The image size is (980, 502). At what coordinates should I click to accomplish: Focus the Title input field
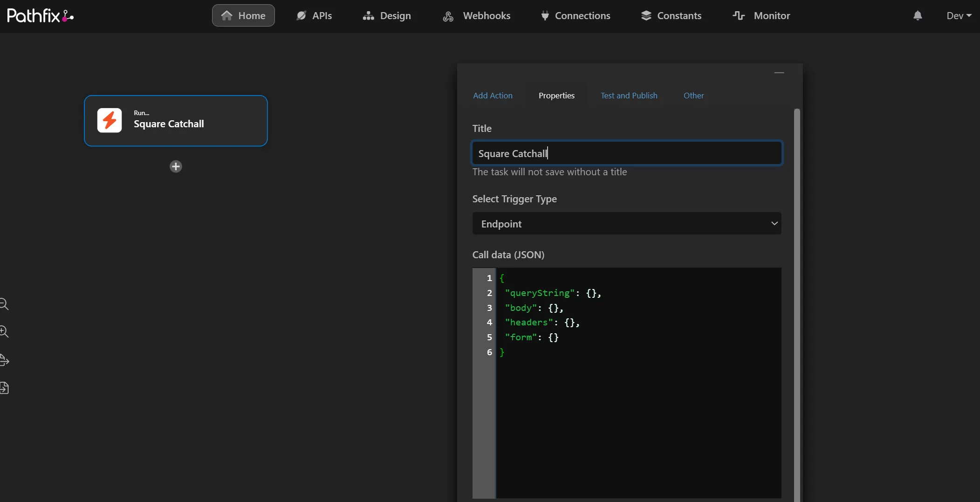627,153
